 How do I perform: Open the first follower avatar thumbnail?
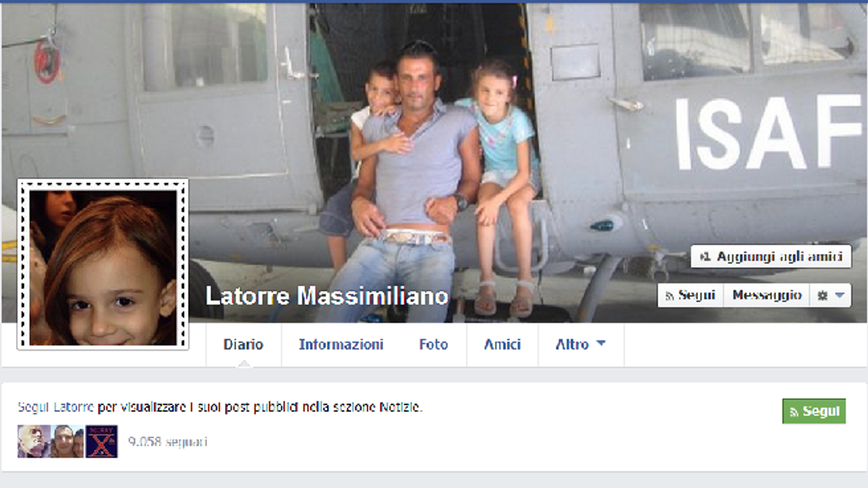[x=34, y=441]
